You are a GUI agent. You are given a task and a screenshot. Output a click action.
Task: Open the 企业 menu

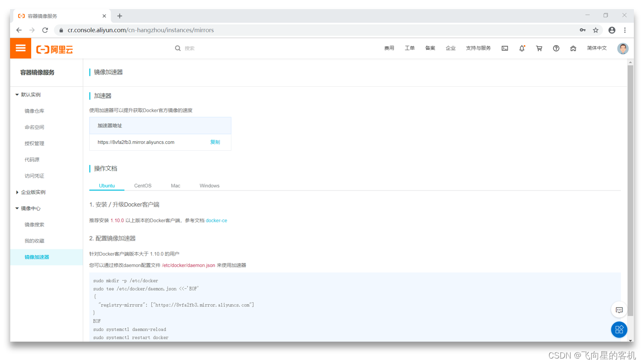tap(451, 48)
